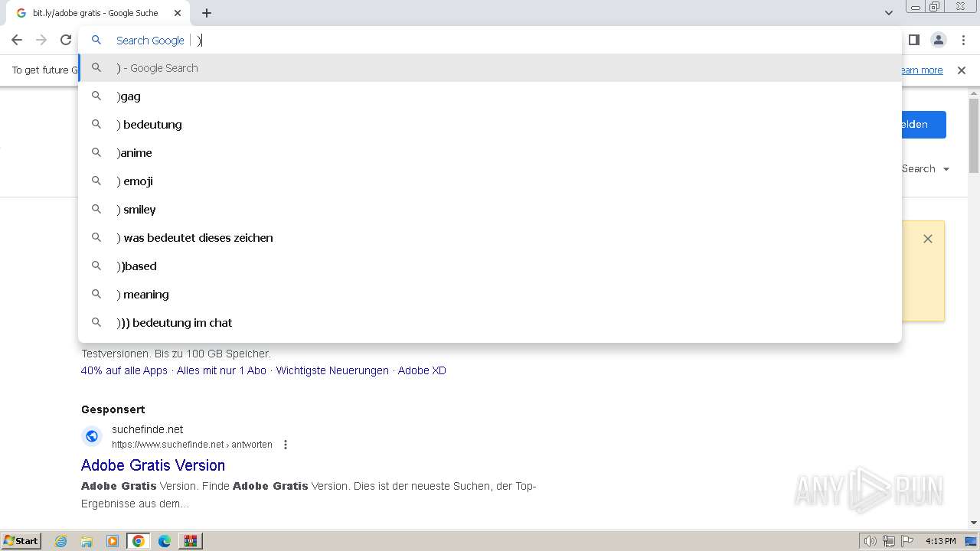Open the profile avatar menu
Image resolution: width=980 pixels, height=551 pixels.
(x=938, y=40)
